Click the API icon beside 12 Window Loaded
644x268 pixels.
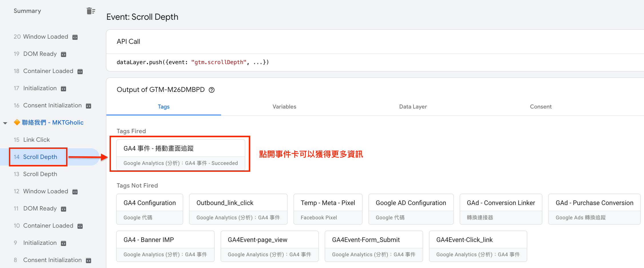(x=75, y=192)
